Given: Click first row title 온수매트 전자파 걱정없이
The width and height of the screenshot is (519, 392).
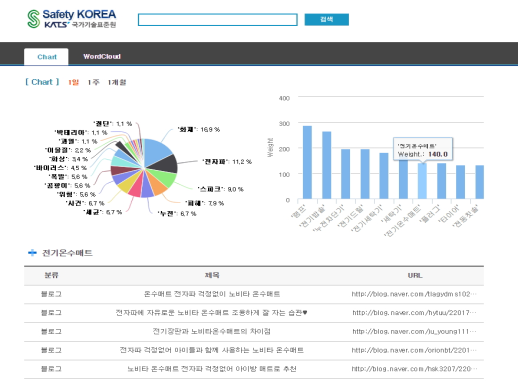Looking at the screenshot, I should click(x=212, y=294).
